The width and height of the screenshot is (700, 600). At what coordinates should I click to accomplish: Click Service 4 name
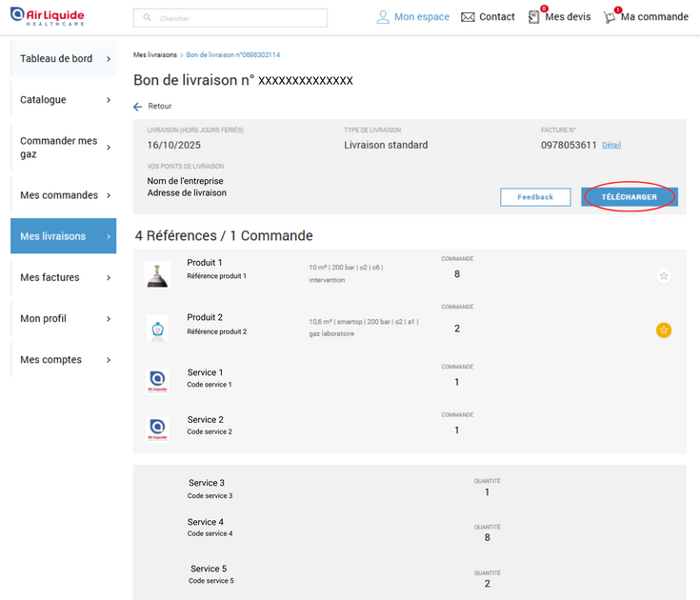[x=206, y=522]
